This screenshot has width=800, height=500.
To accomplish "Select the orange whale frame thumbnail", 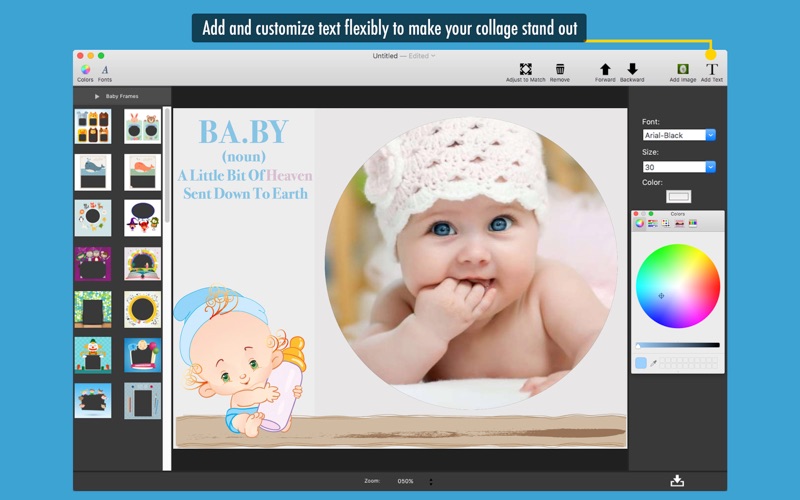I will 142,172.
